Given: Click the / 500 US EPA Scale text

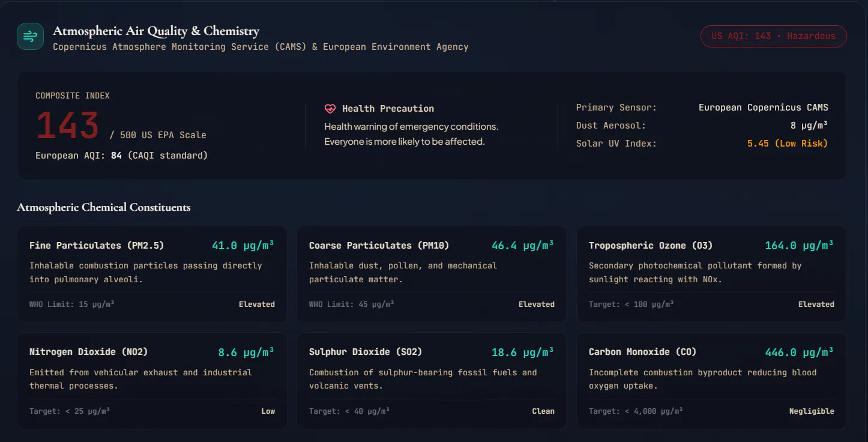Looking at the screenshot, I should [158, 135].
